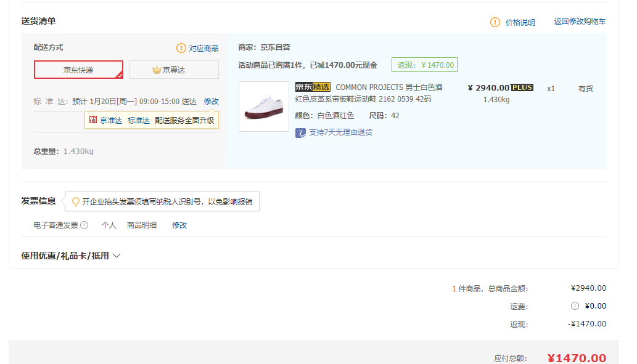Click the 应付总额 ¥1470.00 total
Image resolution: width=637 pixels, height=364 pixels.
click(x=577, y=358)
